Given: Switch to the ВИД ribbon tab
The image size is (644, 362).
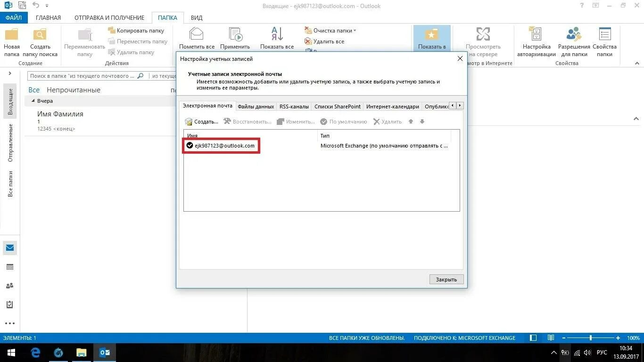Looking at the screenshot, I should pos(197,17).
